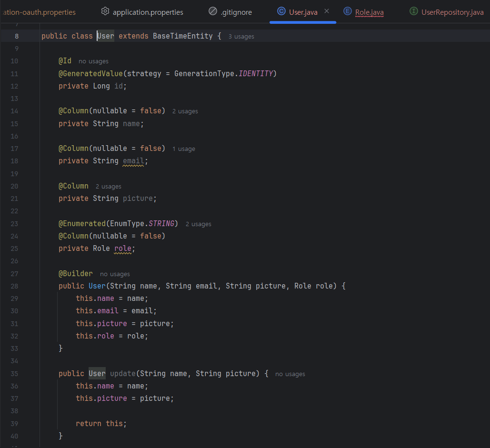This screenshot has width=490, height=448.
Task: Click 'this.role = role;' line
Action: coord(112,336)
